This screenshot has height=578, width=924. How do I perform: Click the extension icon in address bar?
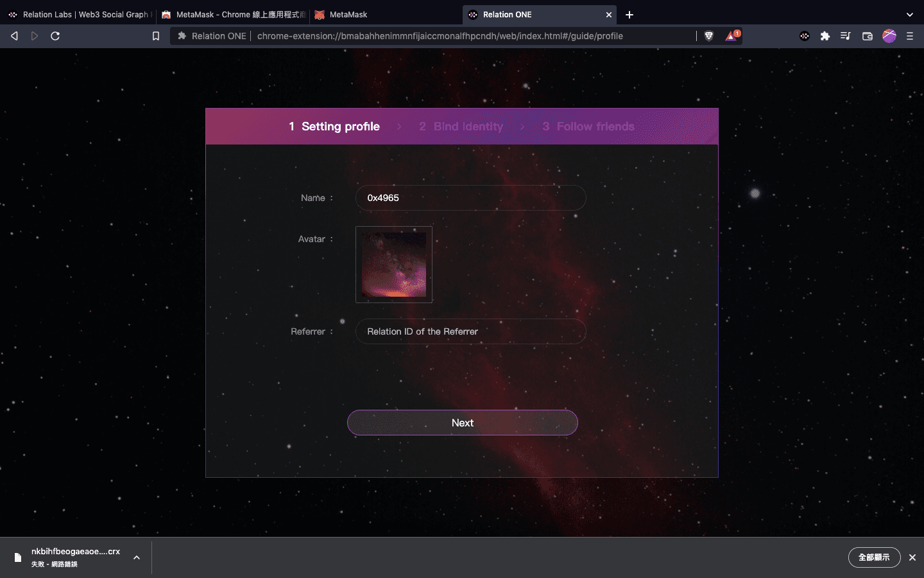point(182,36)
